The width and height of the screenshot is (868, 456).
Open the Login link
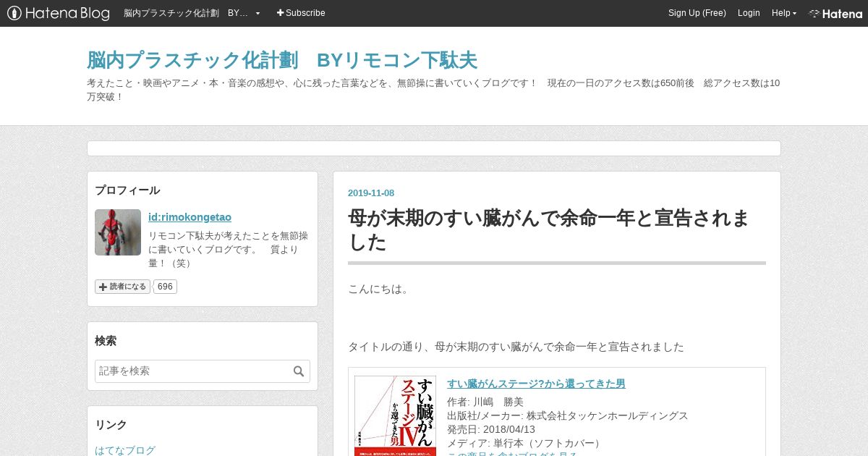pos(749,13)
